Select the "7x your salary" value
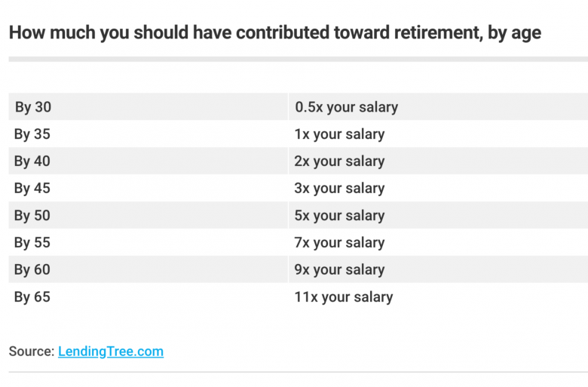Image resolution: width=588 pixels, height=387 pixels. (339, 243)
